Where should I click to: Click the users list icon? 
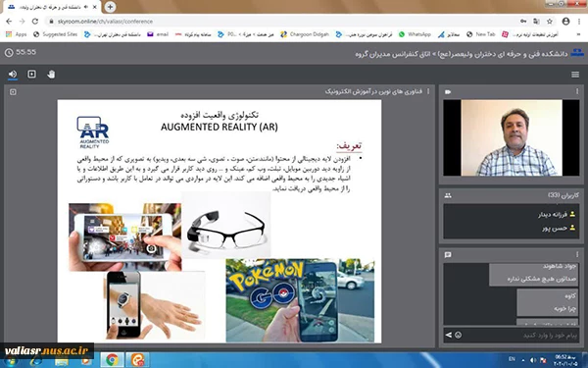tap(448, 195)
